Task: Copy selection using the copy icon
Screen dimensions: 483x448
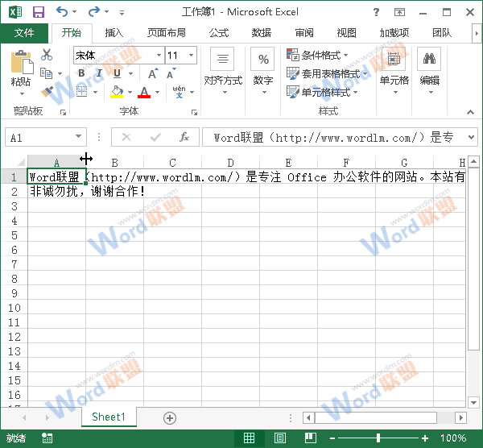Action: pyautogui.click(x=47, y=73)
